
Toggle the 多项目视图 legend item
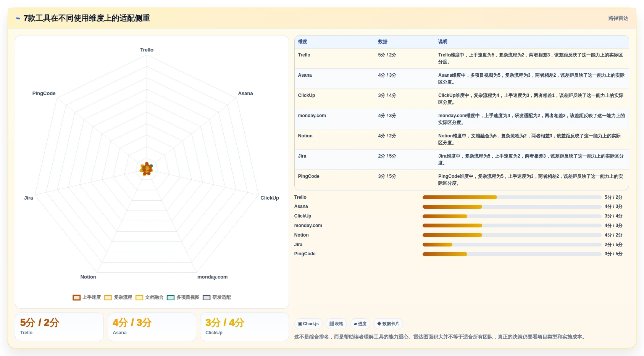point(183,298)
